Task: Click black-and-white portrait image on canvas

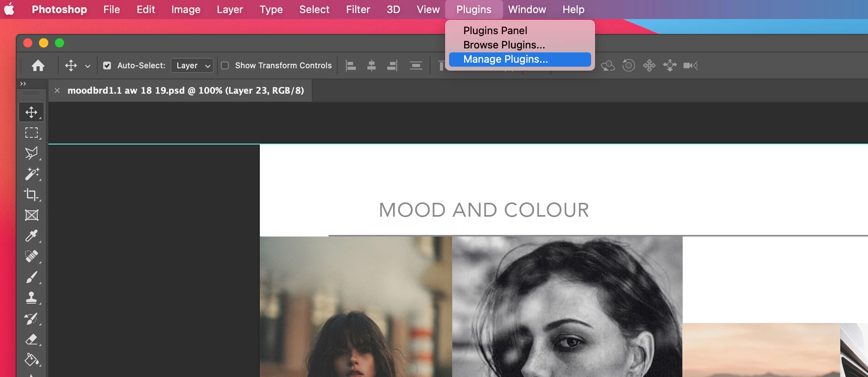Action: (567, 307)
